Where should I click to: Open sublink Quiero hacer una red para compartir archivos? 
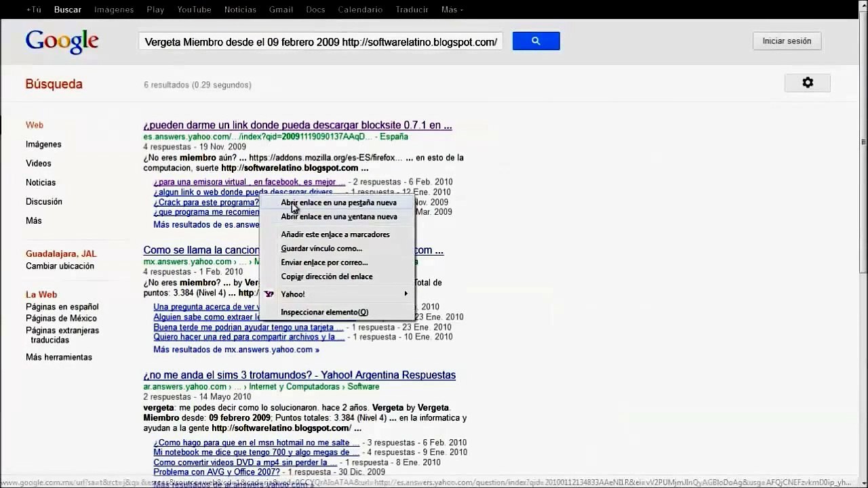(x=248, y=337)
